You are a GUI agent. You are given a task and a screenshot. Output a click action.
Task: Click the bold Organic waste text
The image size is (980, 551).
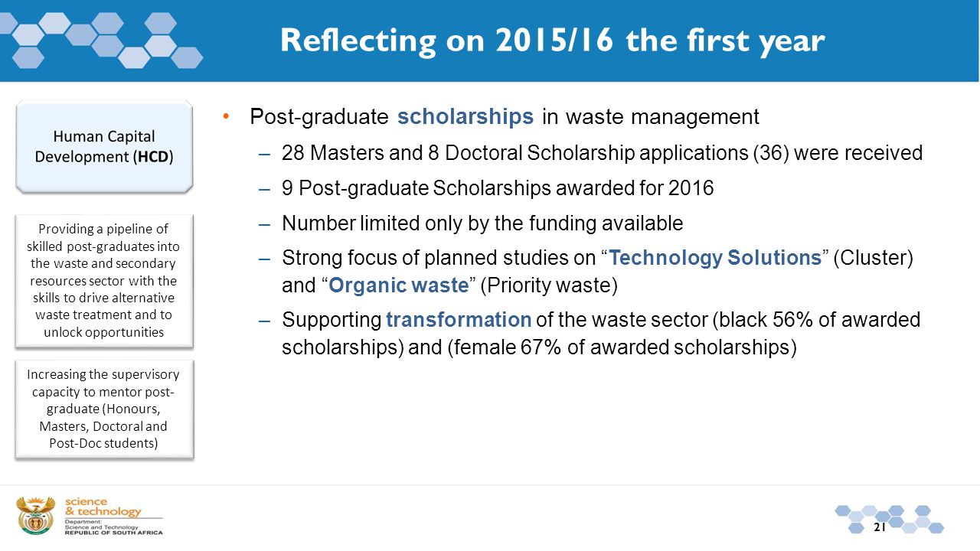tap(399, 286)
